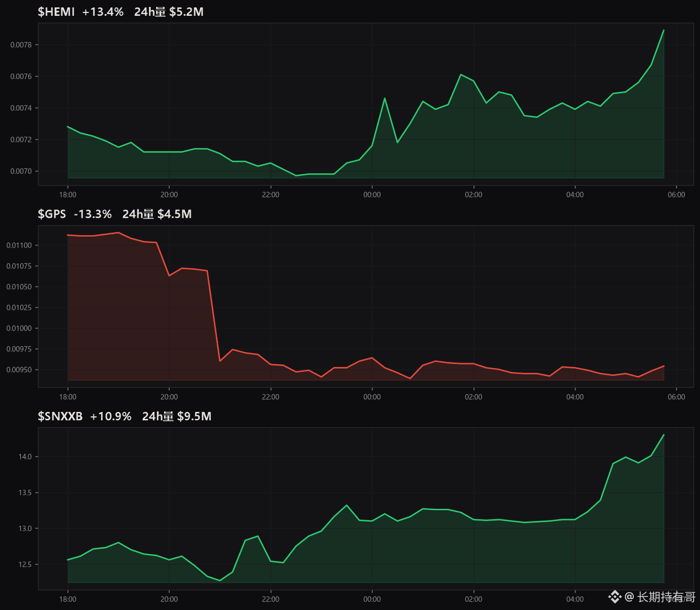Click 06:00 on the $GPS time axis
The image size is (700, 610).
[x=676, y=397]
